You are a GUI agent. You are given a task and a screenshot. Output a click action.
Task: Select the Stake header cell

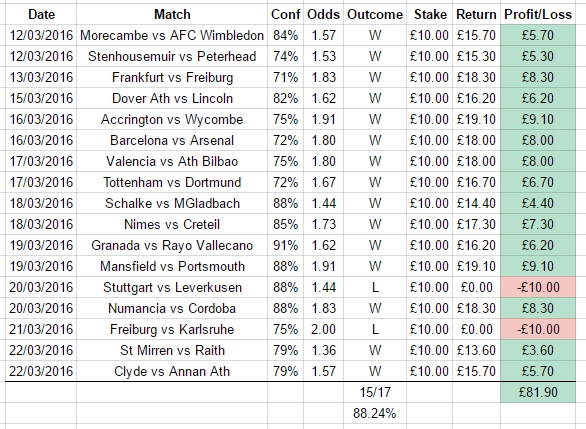coord(430,15)
